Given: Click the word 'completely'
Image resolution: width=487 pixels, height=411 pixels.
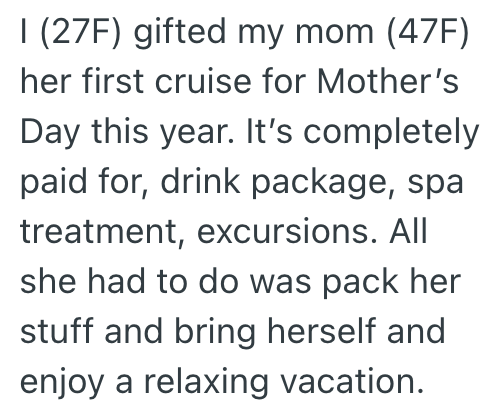Looking at the screenshot, I should click(391, 132).
